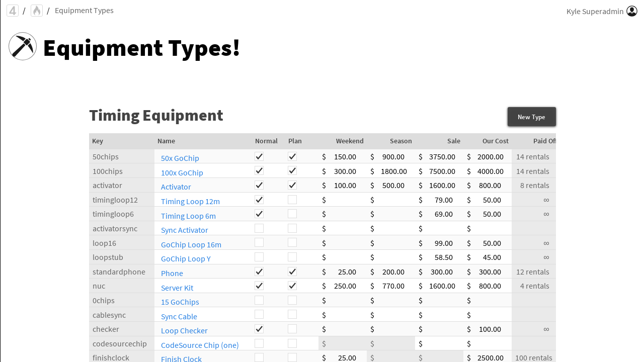This screenshot has width=644, height=362.
Task: Open the user profile avatar icon
Action: (x=632, y=11)
